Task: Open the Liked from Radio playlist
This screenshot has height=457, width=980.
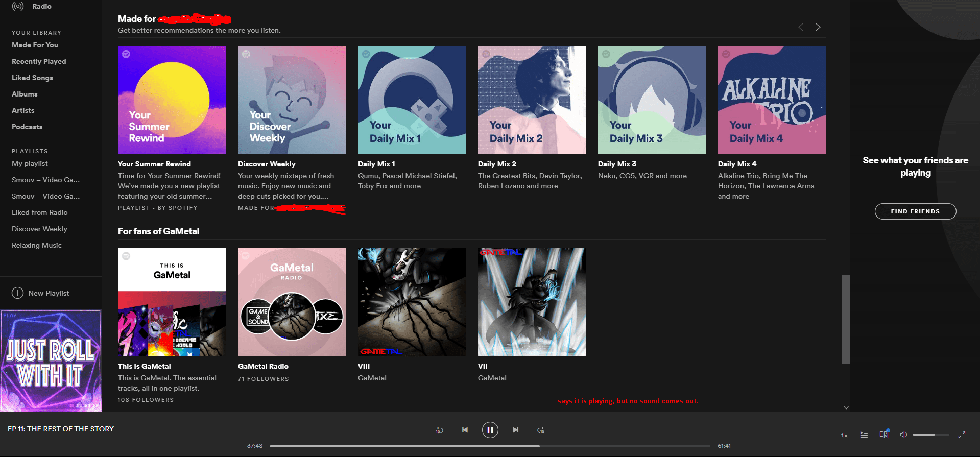Action: click(x=39, y=212)
